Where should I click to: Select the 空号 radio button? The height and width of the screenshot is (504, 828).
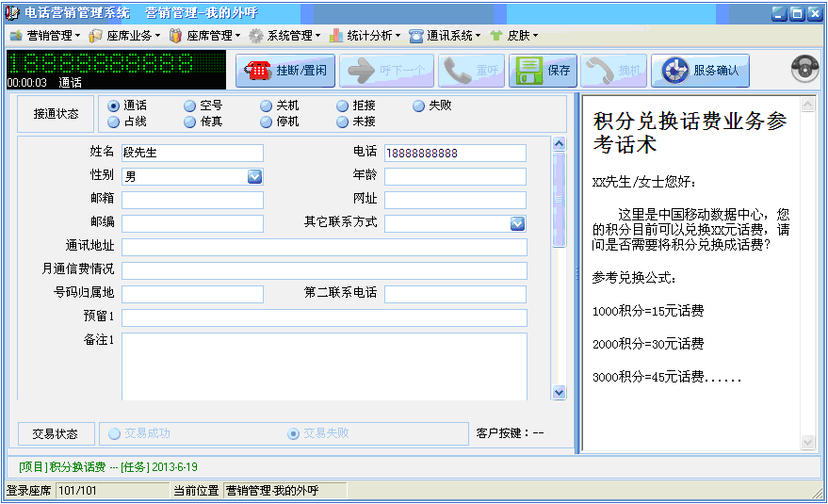189,106
